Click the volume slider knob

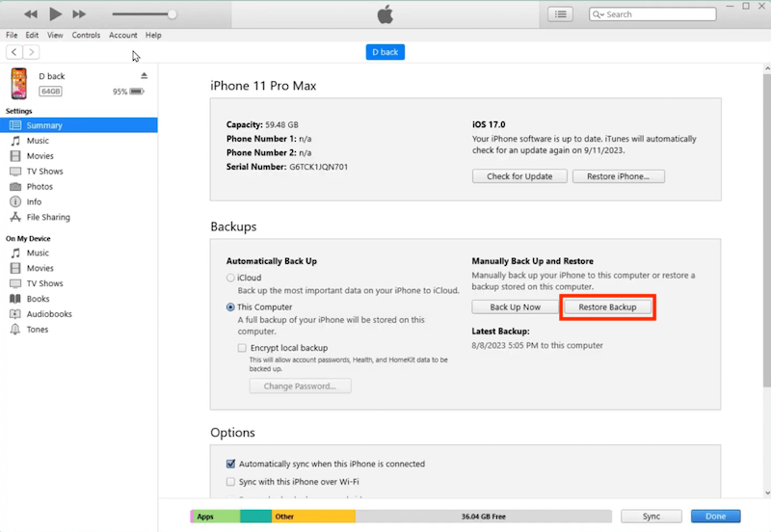tap(173, 14)
